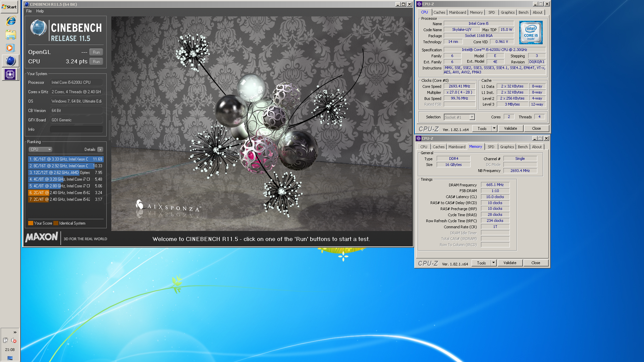Launch Windows Media Player from the taskbar

click(x=10, y=48)
